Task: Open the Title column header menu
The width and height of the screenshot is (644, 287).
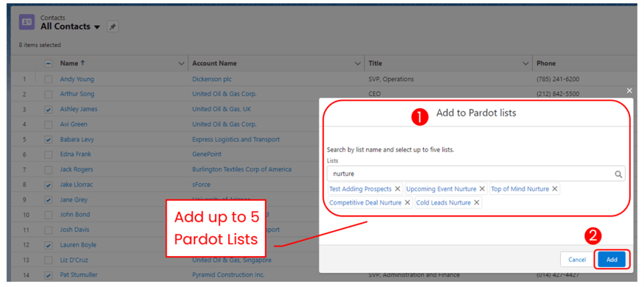Action: click(x=525, y=64)
